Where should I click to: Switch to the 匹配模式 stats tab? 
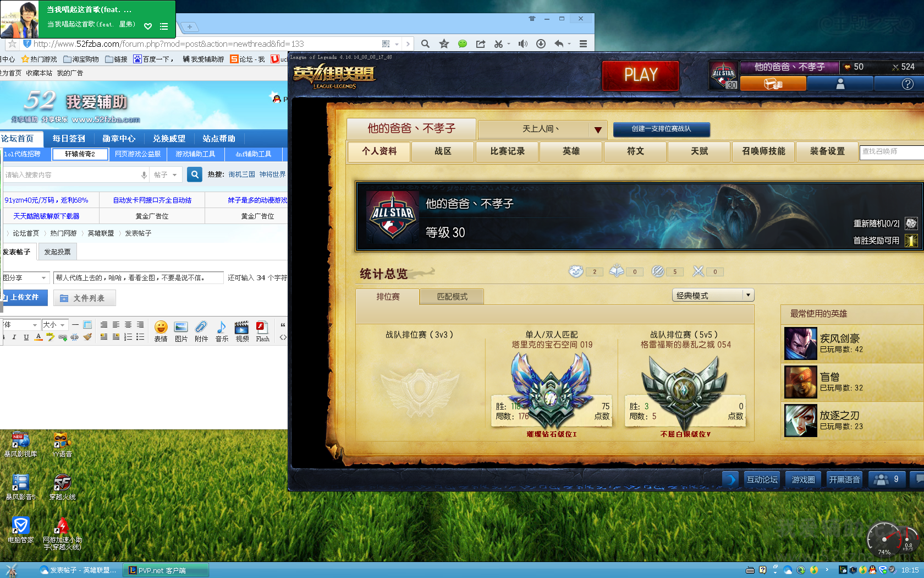(x=452, y=297)
